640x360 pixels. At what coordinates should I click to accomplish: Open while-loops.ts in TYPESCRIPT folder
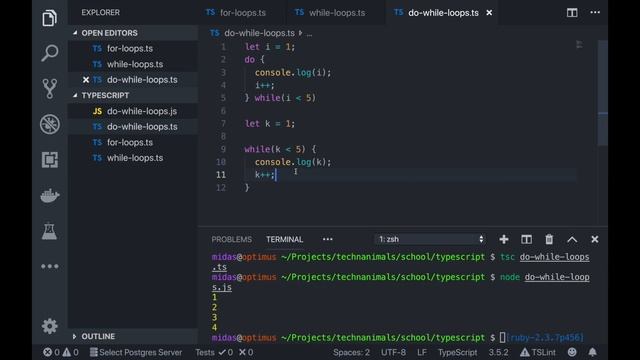(x=133, y=158)
